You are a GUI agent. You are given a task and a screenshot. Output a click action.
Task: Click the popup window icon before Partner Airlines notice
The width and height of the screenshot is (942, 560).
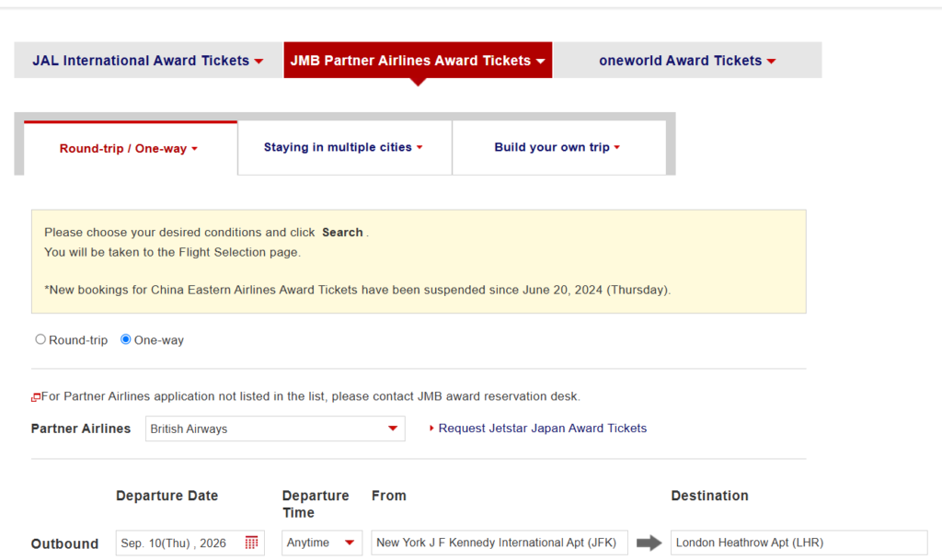click(x=36, y=395)
